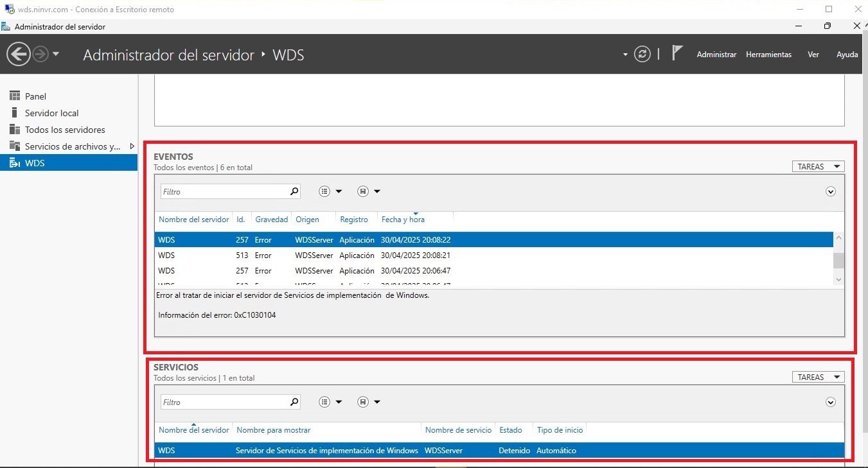Viewport: 868px width, 468px height.
Task: Click the Servicios filter text box
Action: pos(224,402)
